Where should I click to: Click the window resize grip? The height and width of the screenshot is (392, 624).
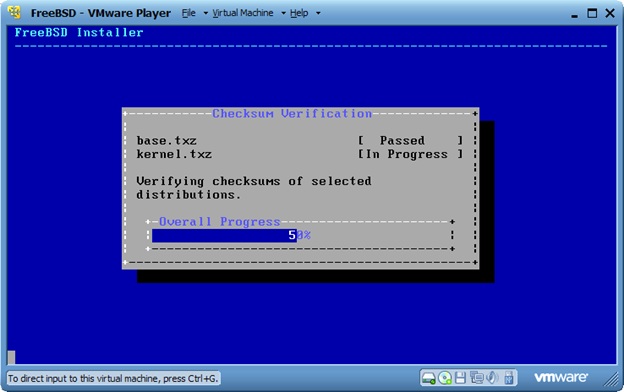tap(611, 379)
